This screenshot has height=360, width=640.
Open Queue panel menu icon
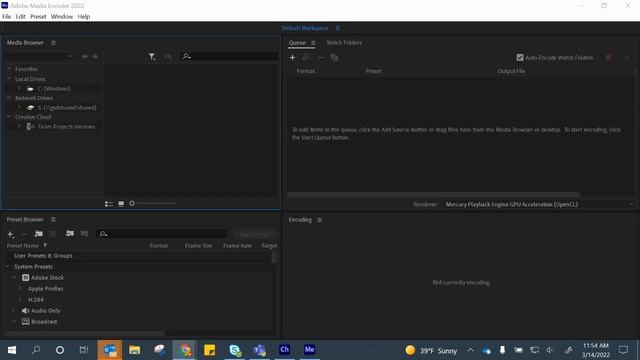pyautogui.click(x=313, y=43)
